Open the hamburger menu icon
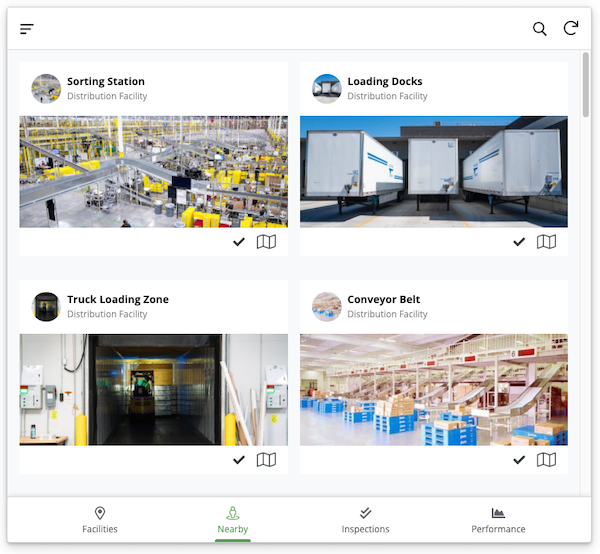 pos(27,29)
